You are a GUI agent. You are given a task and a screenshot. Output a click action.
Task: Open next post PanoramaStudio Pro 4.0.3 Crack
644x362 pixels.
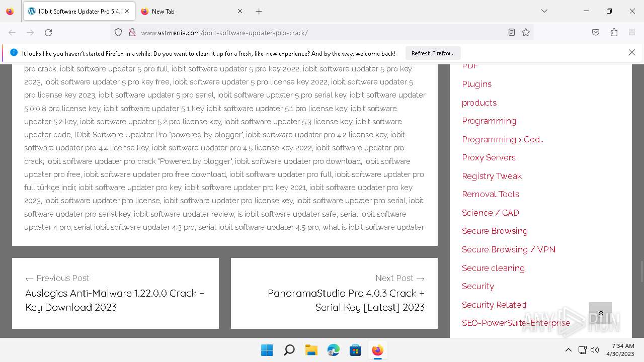pos(346,300)
